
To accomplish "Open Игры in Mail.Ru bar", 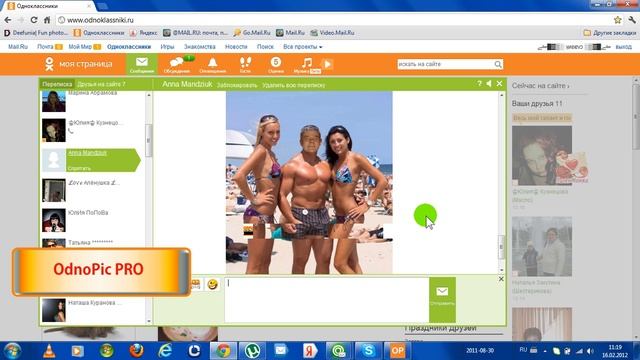I will click(167, 47).
